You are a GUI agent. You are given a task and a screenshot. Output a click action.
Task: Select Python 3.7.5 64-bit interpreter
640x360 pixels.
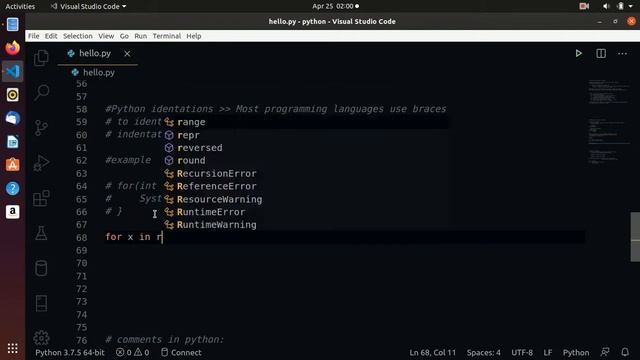pos(70,352)
